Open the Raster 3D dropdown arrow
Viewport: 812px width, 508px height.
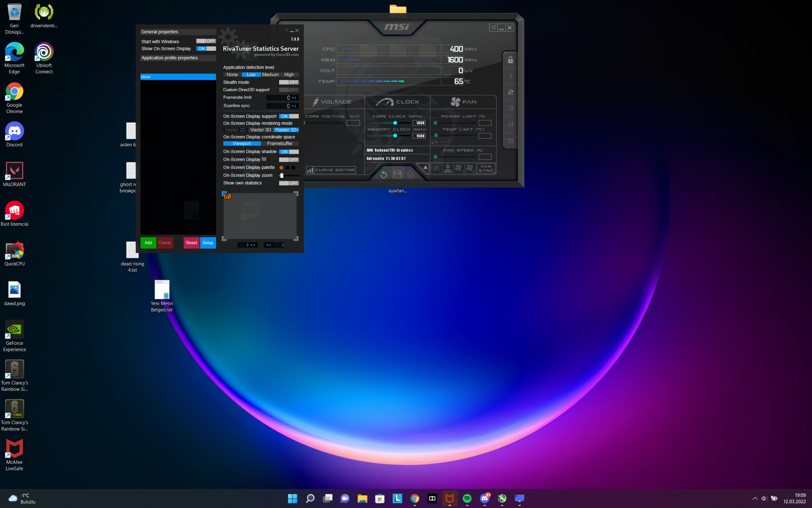click(297, 130)
